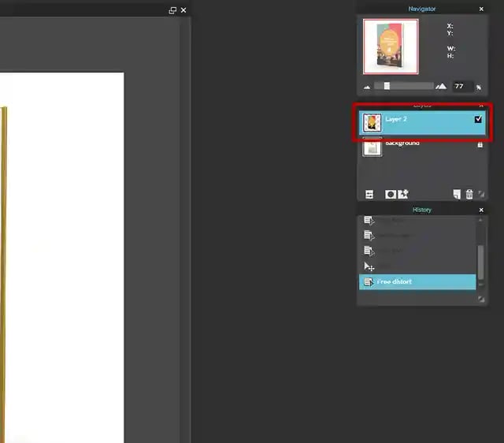The height and width of the screenshot is (443, 504).
Task: Select the Free distort history step
Action: click(x=417, y=281)
